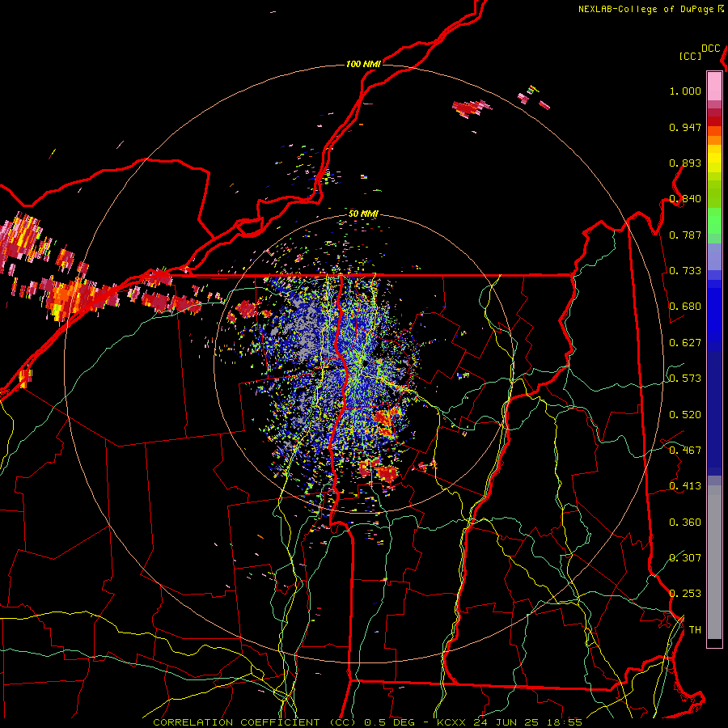Select the 0.840 scale value

point(685,199)
